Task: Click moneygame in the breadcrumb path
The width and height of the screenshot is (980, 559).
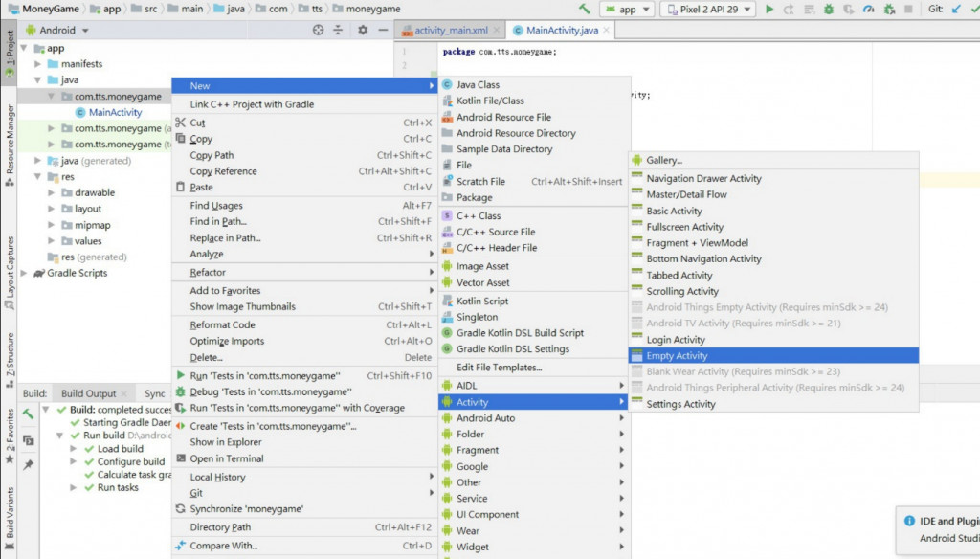Action: pos(372,9)
